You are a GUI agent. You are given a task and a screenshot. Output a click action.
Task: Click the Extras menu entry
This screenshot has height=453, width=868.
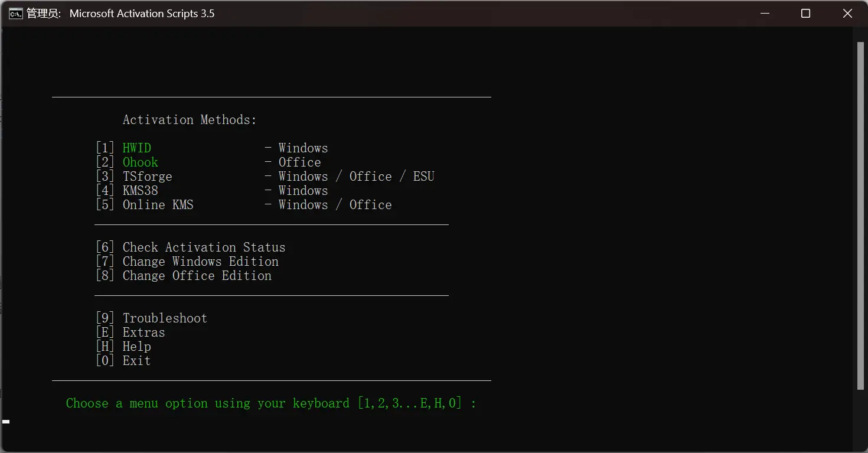[143, 333]
